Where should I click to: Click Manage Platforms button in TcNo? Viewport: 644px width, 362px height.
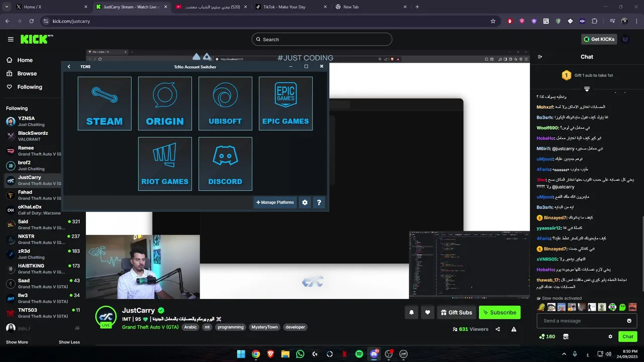(275, 202)
